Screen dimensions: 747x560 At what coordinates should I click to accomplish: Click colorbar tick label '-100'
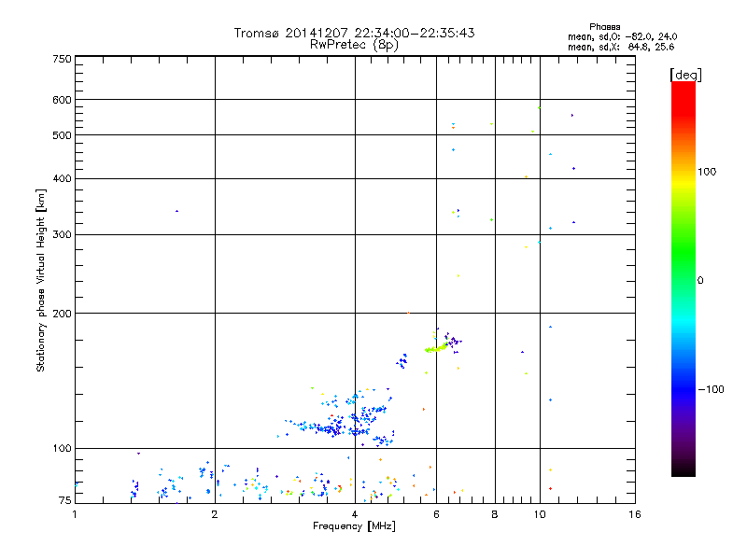click(x=711, y=389)
